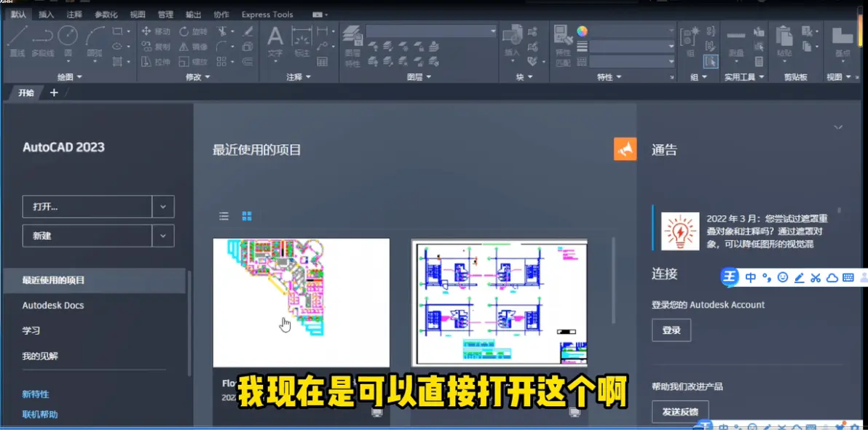Toggle the group selection button
The width and height of the screenshot is (868, 430).
click(x=710, y=61)
